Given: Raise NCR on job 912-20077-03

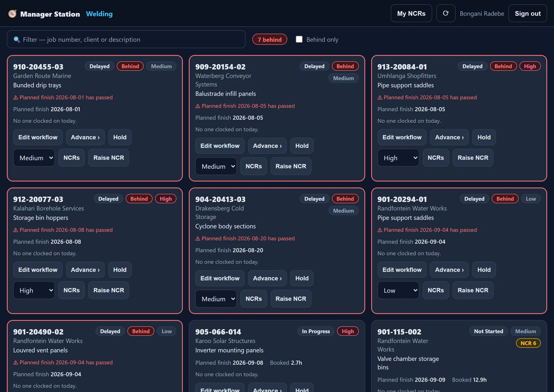Looking at the screenshot, I should tap(109, 290).
